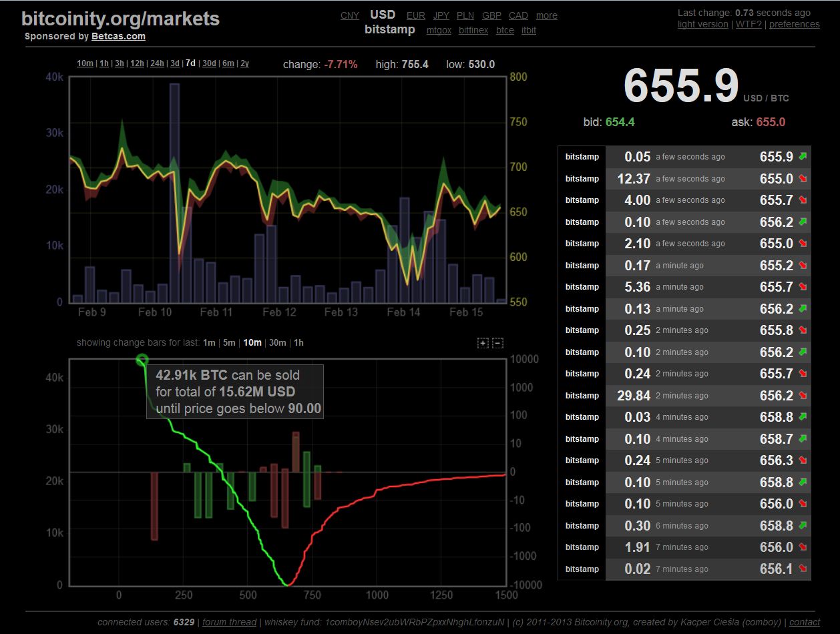
Task: Set chart timespan to 24h
Action: pyautogui.click(x=157, y=63)
